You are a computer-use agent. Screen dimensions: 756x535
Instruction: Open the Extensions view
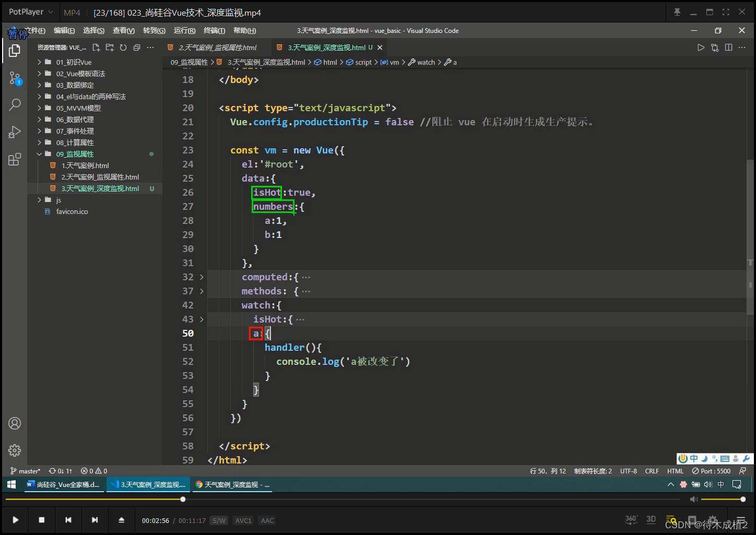pyautogui.click(x=15, y=159)
